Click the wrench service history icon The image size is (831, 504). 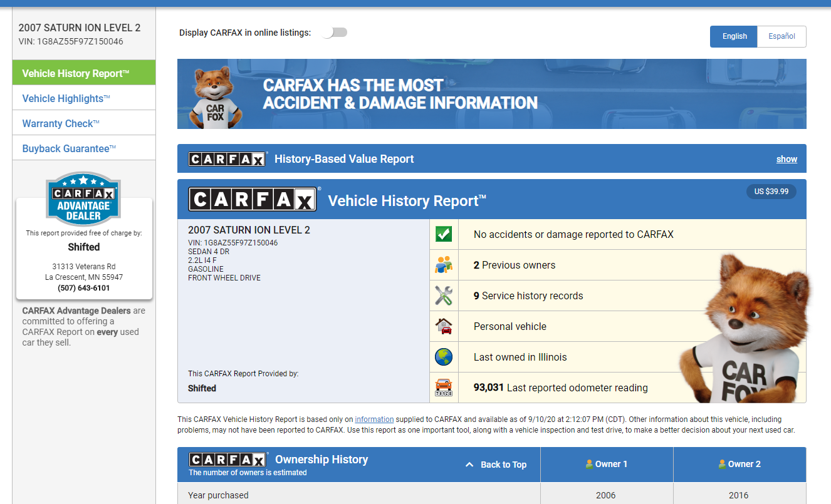point(444,296)
